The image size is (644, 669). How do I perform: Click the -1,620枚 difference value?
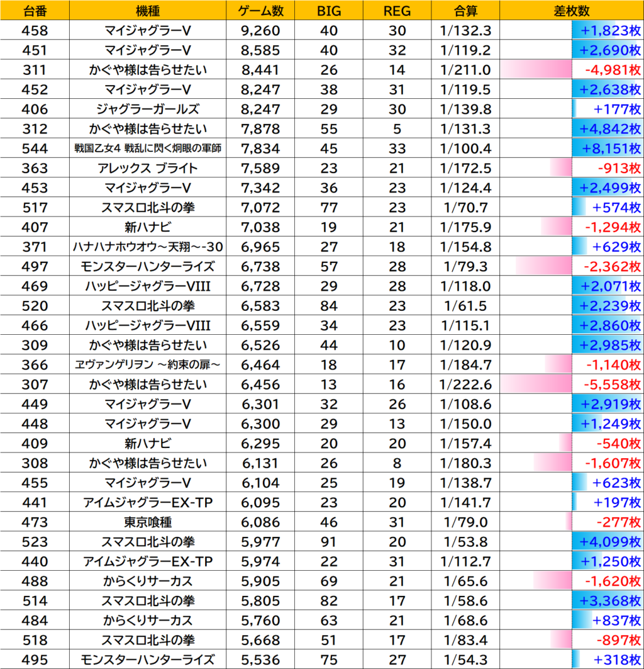(613, 580)
